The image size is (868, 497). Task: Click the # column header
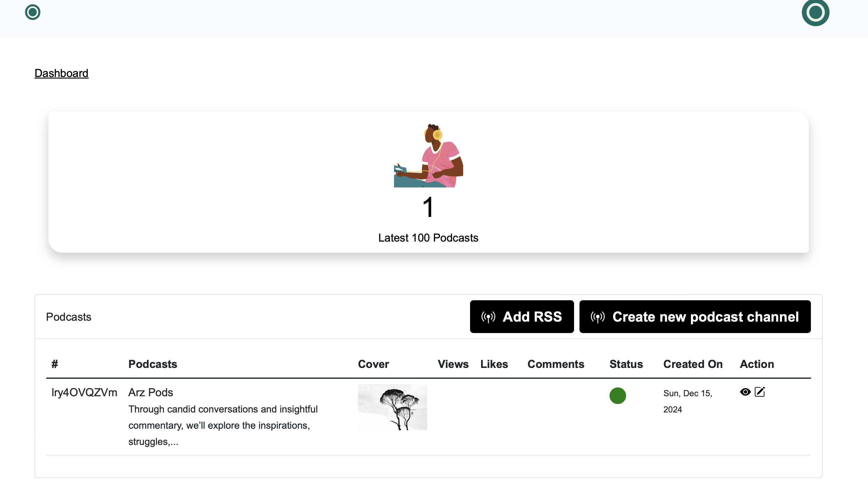tap(54, 364)
